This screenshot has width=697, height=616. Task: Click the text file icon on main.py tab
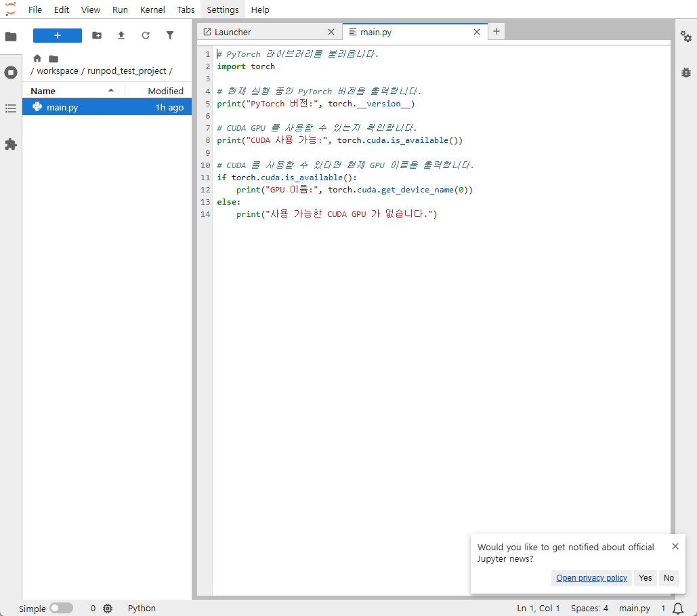point(352,32)
